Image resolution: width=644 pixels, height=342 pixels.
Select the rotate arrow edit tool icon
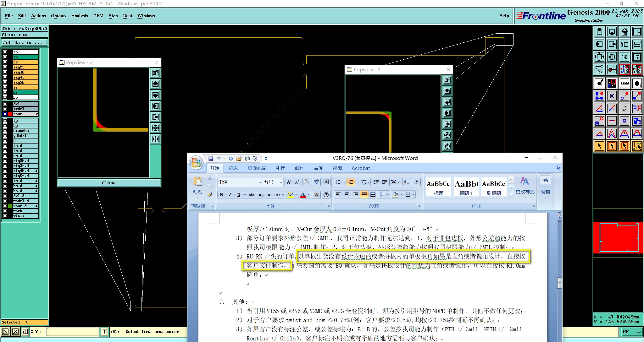coord(625,108)
